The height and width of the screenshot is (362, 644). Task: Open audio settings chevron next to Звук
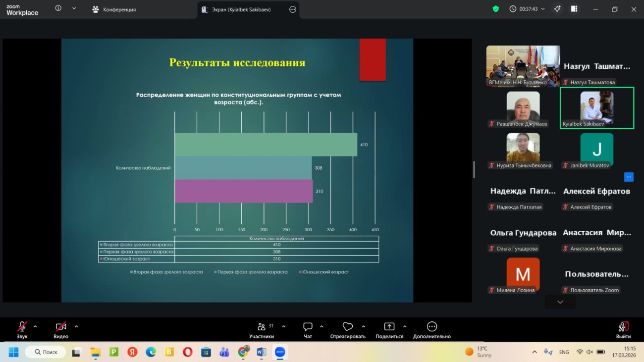click(x=34, y=327)
